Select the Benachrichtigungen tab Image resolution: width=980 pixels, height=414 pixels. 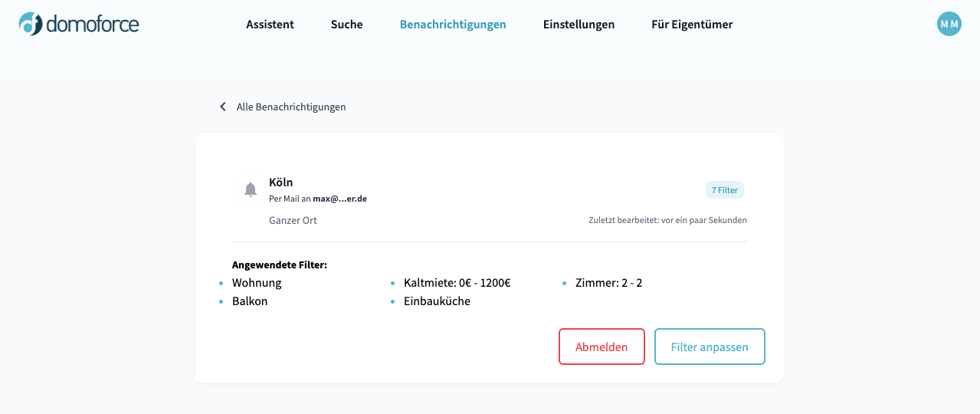[453, 25]
